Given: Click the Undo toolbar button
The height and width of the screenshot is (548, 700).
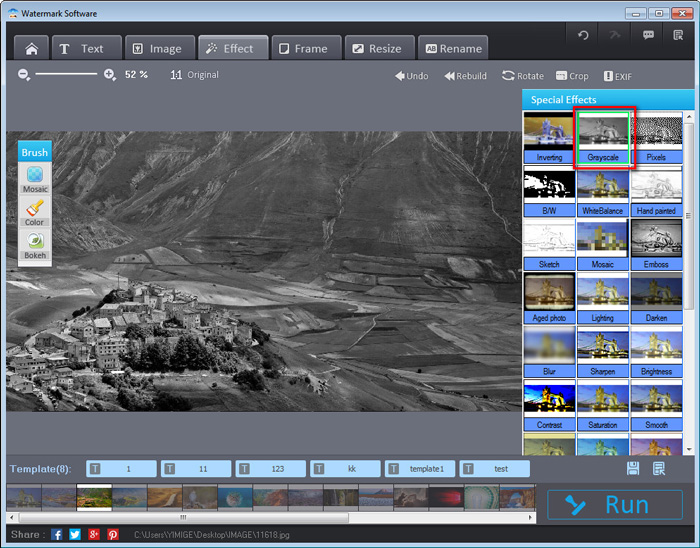Looking at the screenshot, I should (x=412, y=76).
